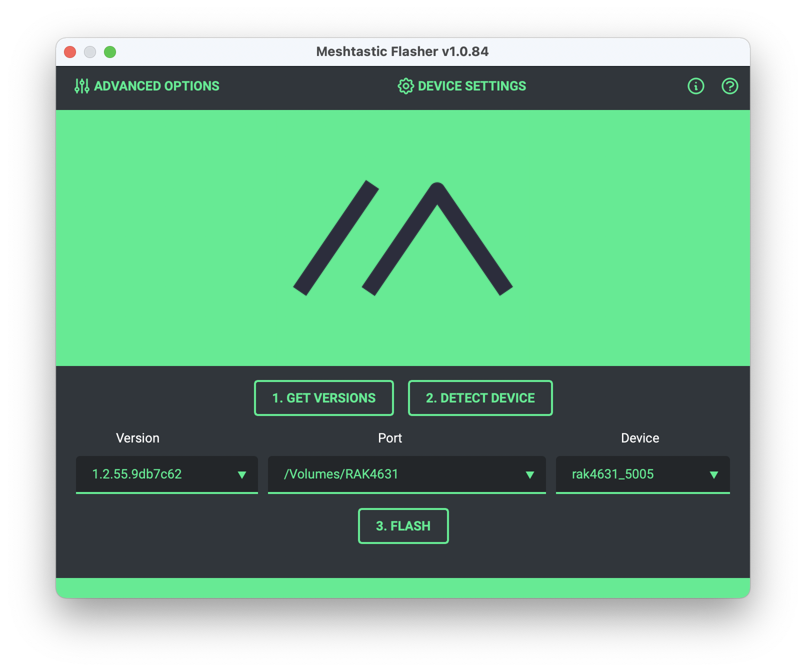
Task: Open the help question mark icon
Action: pos(729,86)
